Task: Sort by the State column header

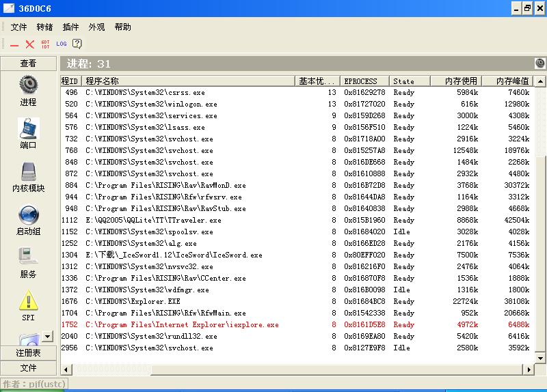Action: point(410,81)
